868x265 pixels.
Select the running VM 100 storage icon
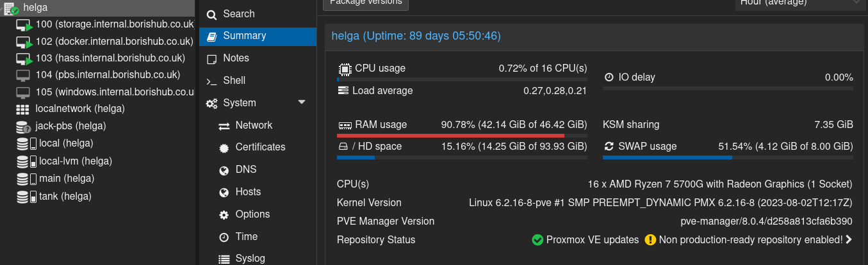pyautogui.click(x=24, y=25)
